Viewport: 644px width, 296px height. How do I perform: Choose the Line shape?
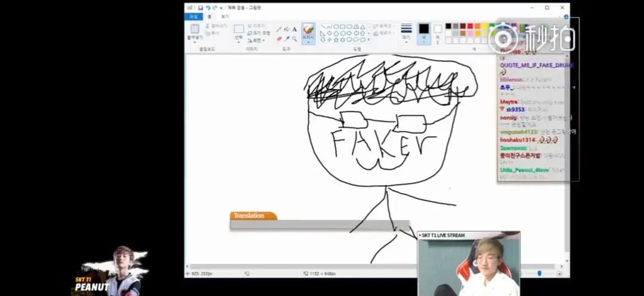tap(323, 27)
